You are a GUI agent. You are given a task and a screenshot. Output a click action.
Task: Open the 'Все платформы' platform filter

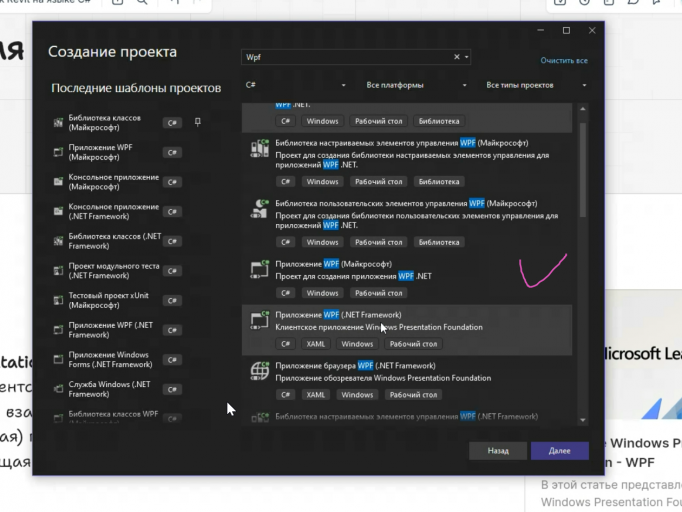point(416,85)
